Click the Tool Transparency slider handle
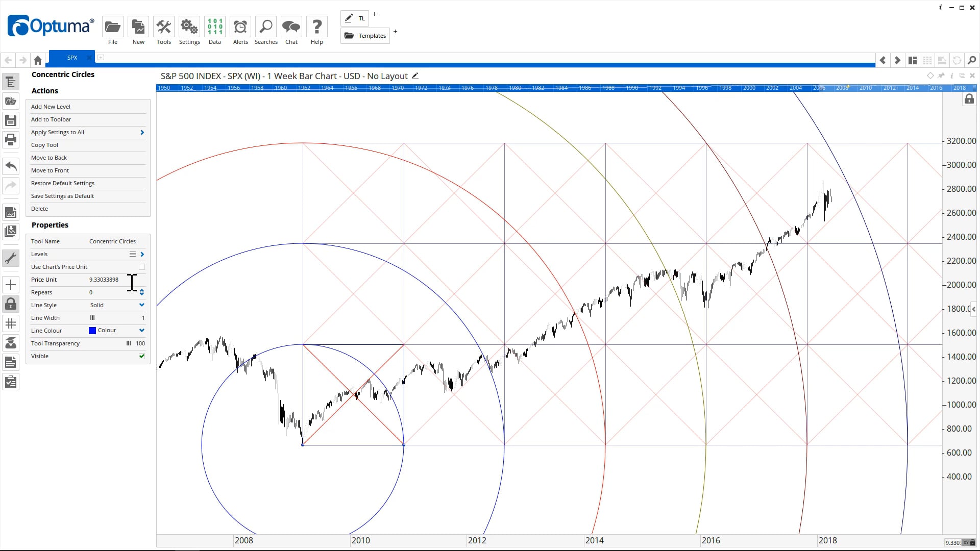Viewport: 980px width, 551px height. pyautogui.click(x=129, y=343)
